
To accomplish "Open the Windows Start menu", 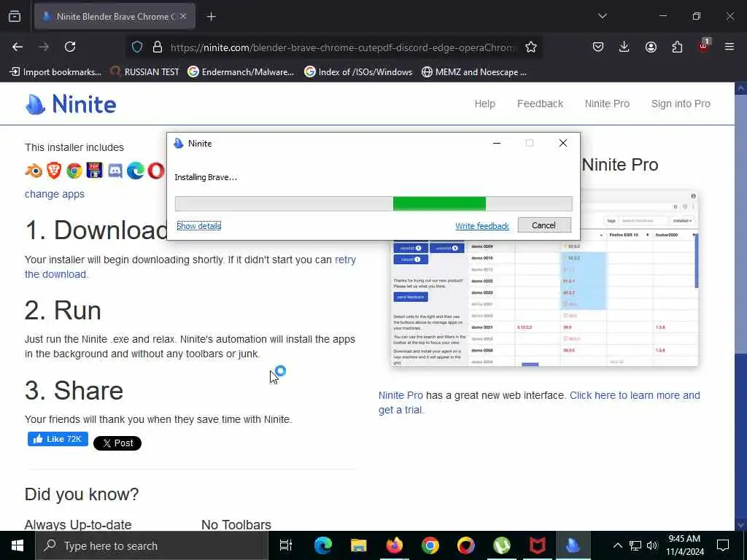I will [x=18, y=545].
